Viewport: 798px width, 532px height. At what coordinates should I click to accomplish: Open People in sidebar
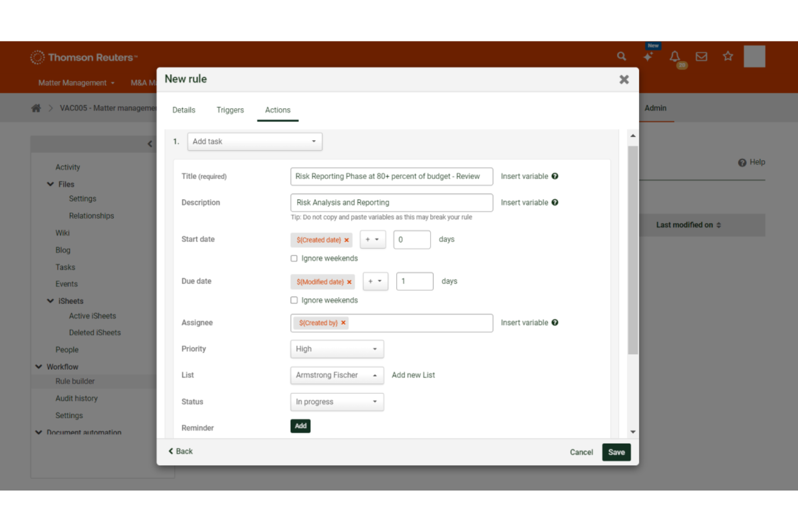click(67, 350)
